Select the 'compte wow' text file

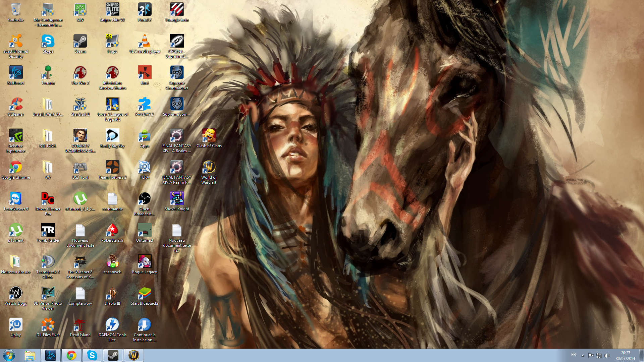[x=80, y=296]
